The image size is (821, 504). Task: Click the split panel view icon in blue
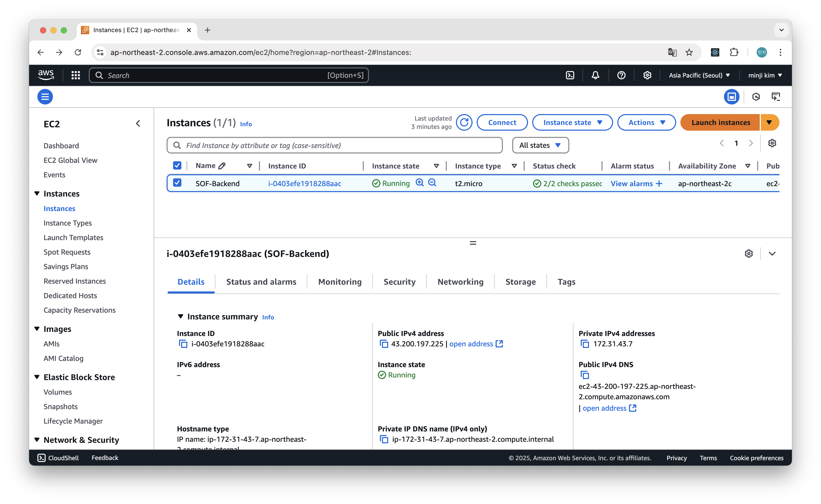(731, 97)
